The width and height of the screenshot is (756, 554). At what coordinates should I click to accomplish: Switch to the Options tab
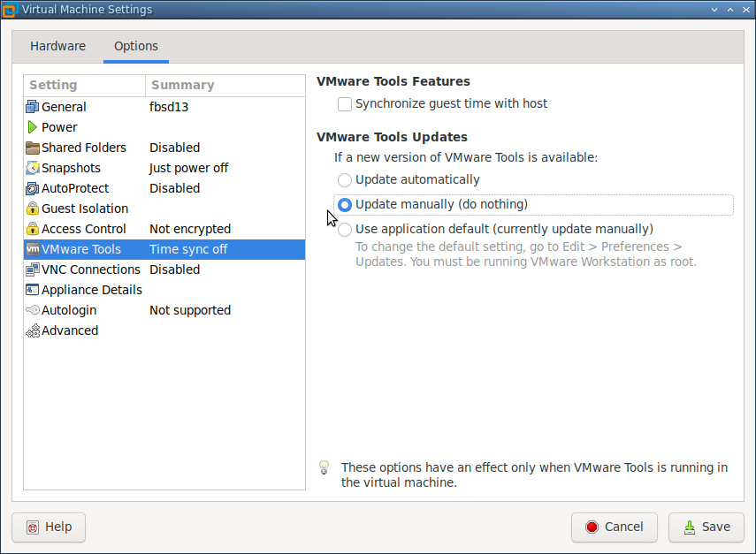pos(136,46)
